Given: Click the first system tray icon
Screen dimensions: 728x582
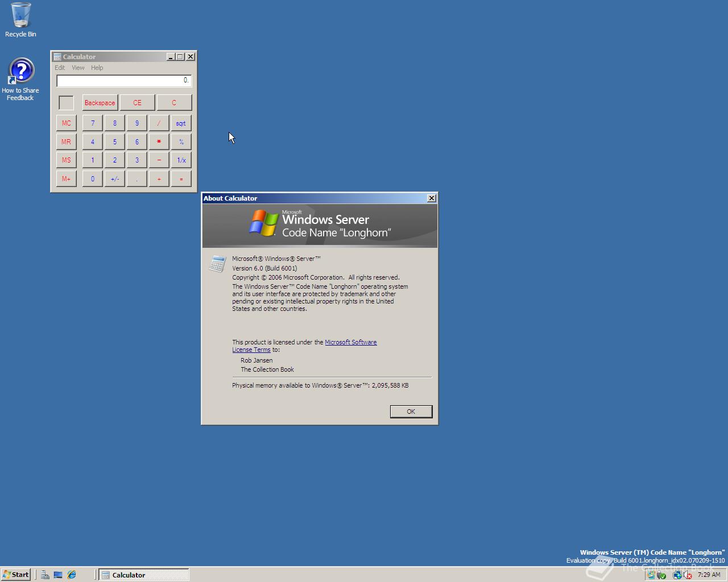Looking at the screenshot, I should tap(651, 575).
